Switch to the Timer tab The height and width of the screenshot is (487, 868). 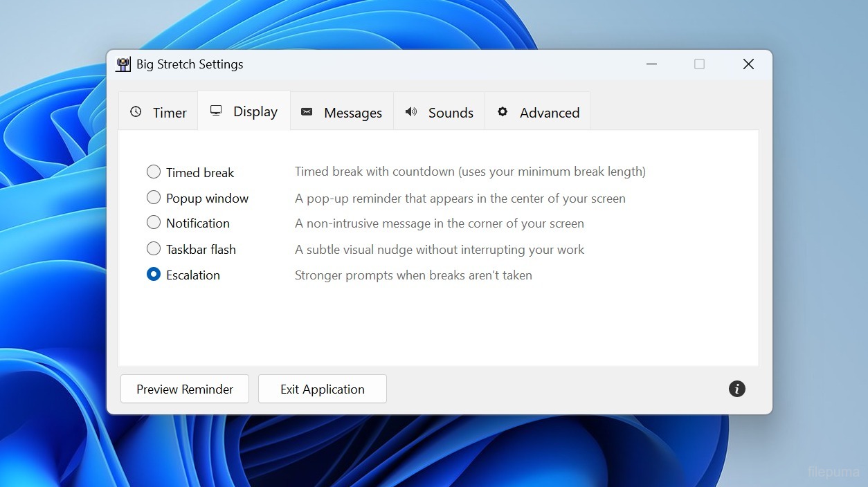pyautogui.click(x=170, y=113)
